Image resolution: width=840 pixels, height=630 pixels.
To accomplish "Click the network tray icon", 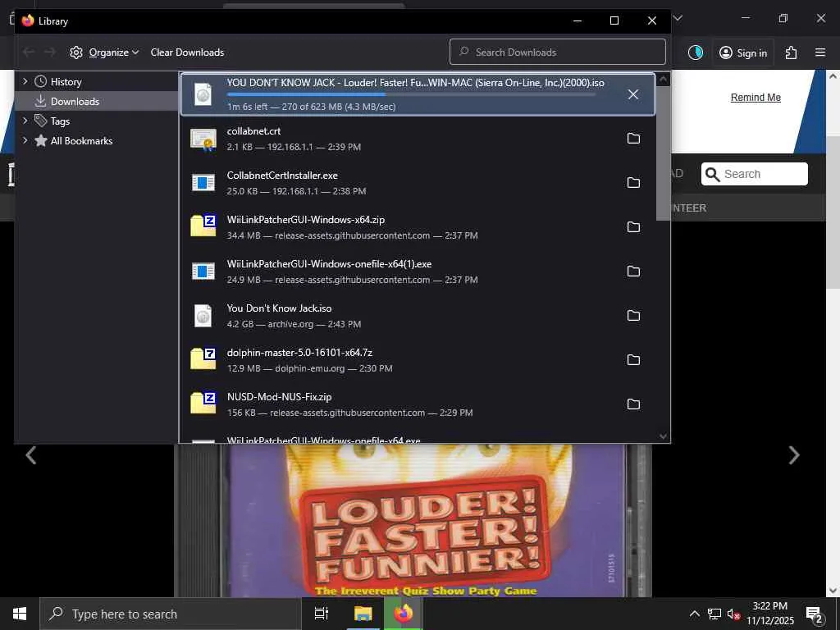I will pyautogui.click(x=714, y=614).
